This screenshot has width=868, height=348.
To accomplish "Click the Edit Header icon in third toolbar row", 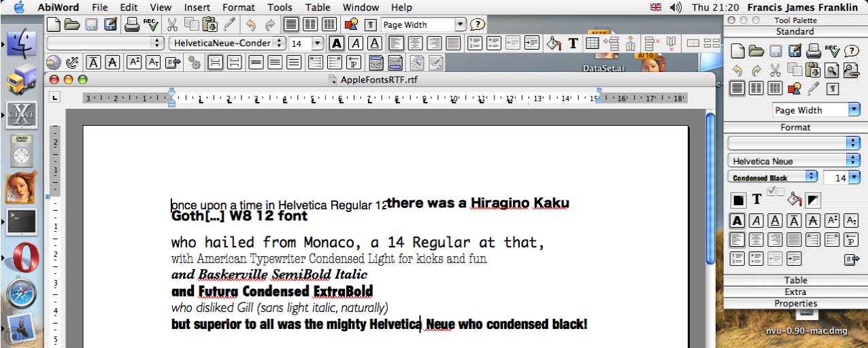I will pos(375,63).
